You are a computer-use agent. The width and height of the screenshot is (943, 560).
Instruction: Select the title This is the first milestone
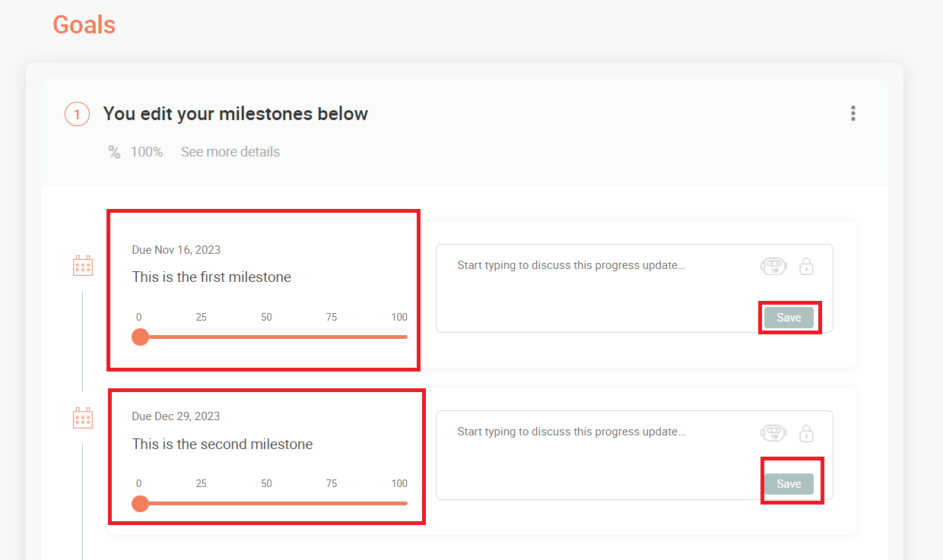point(211,277)
